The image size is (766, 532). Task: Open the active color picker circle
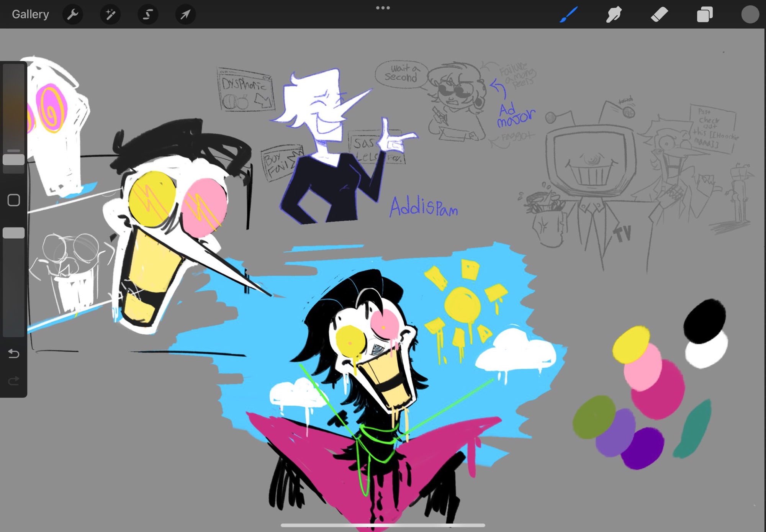point(750,15)
